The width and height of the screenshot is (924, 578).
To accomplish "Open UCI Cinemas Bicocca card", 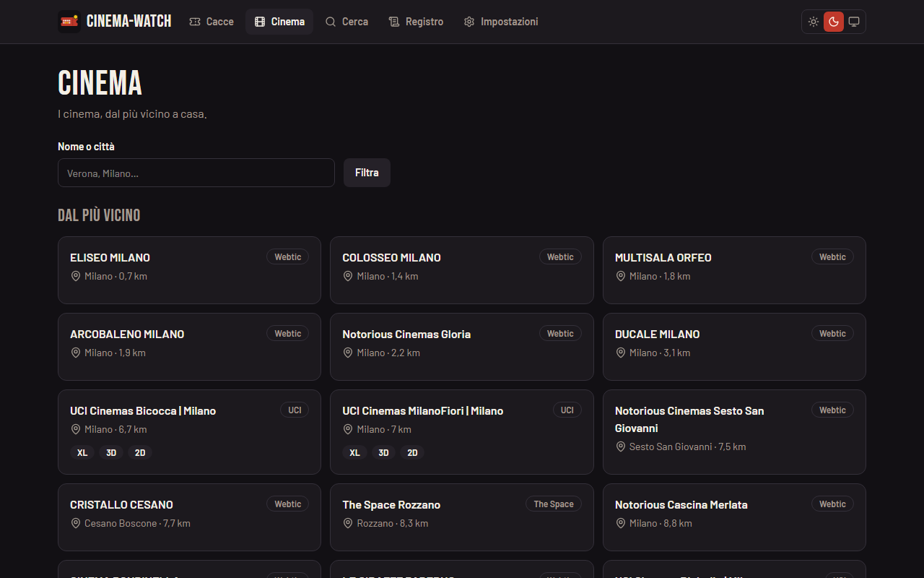I will (189, 432).
